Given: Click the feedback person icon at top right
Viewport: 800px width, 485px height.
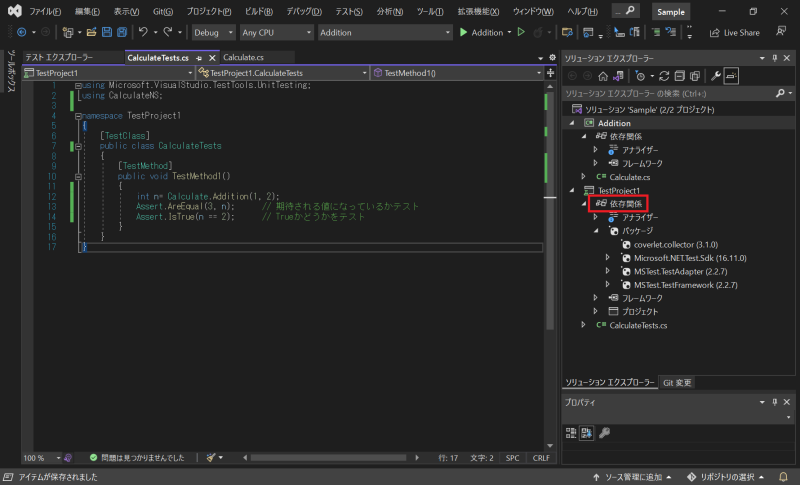Looking at the screenshot, I should 781,32.
